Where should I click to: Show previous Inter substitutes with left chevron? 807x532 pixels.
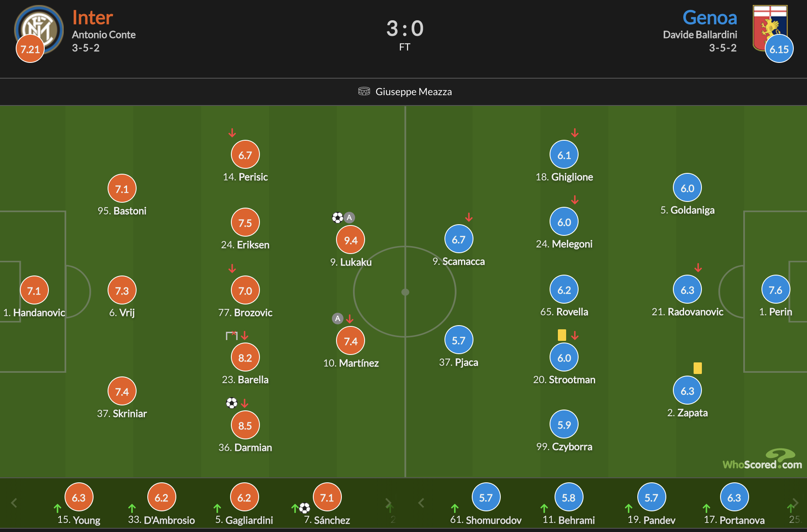click(x=14, y=503)
